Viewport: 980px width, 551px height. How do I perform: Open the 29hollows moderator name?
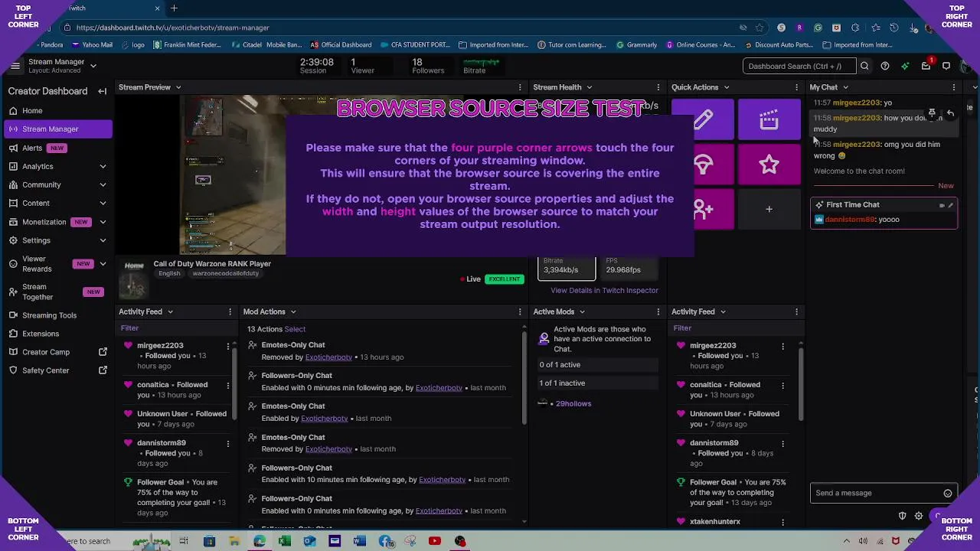tap(573, 403)
